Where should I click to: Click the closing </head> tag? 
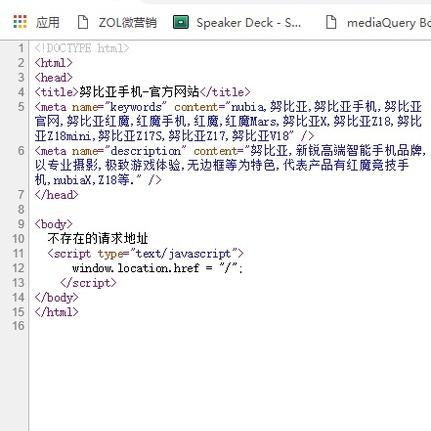tap(57, 195)
